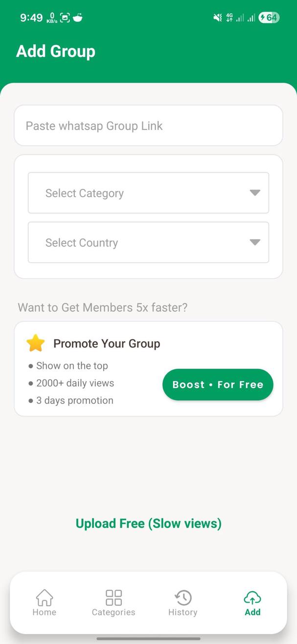Screen dimensions: 297x644
Task: Focus the Paste whatsap Group Link field
Action: [x=148, y=126]
